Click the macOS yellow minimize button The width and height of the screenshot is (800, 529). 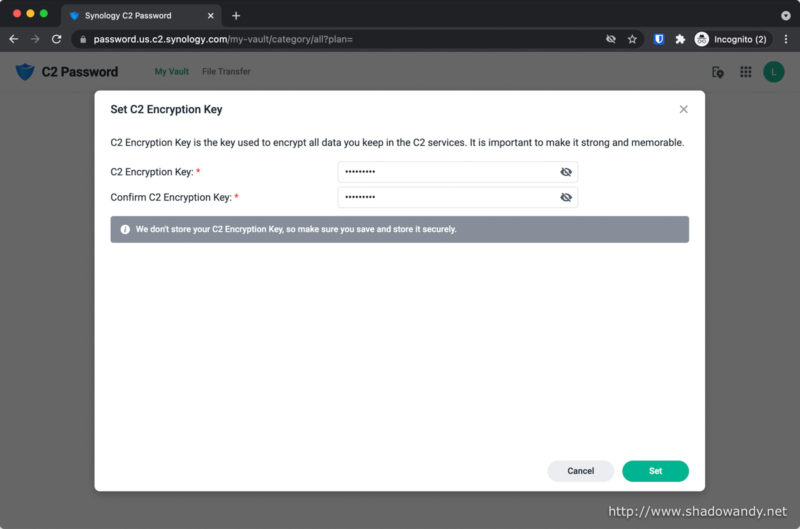pyautogui.click(x=31, y=14)
